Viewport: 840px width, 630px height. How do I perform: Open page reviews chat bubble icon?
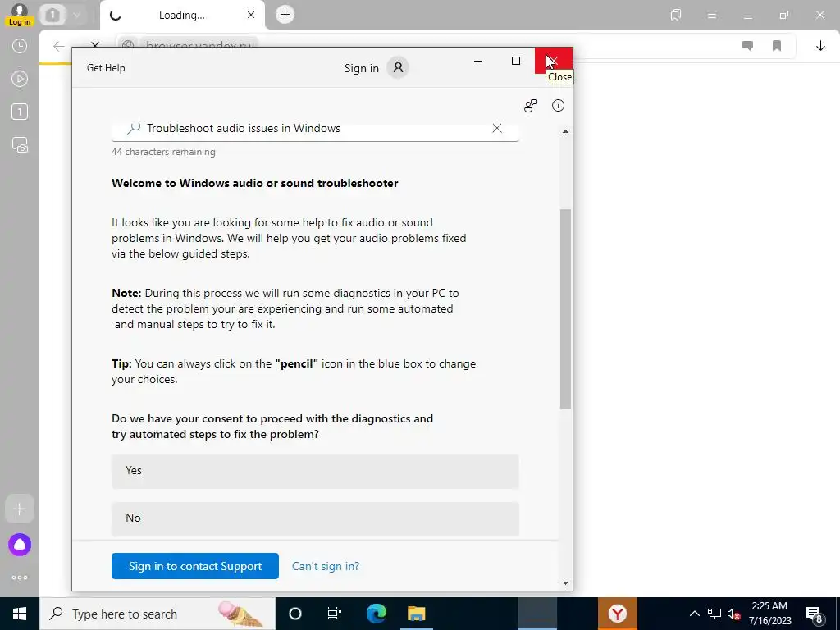746,46
